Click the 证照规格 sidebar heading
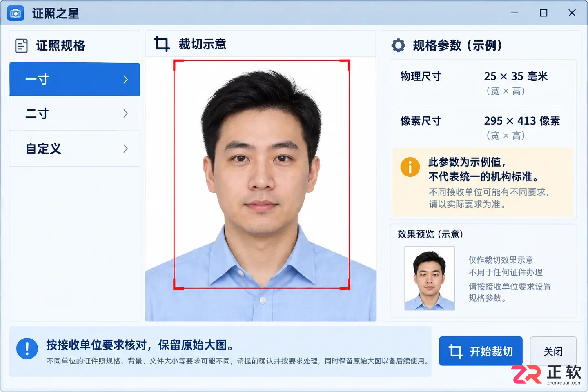 pos(60,45)
